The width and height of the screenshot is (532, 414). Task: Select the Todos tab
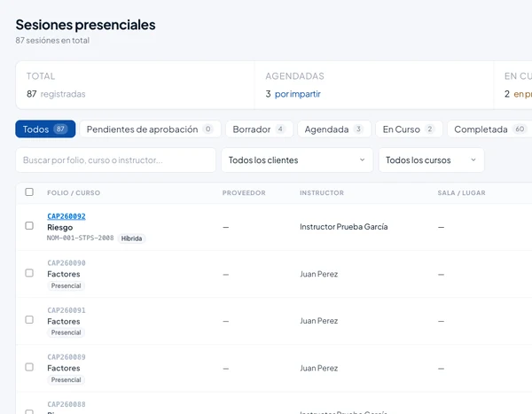(45, 129)
